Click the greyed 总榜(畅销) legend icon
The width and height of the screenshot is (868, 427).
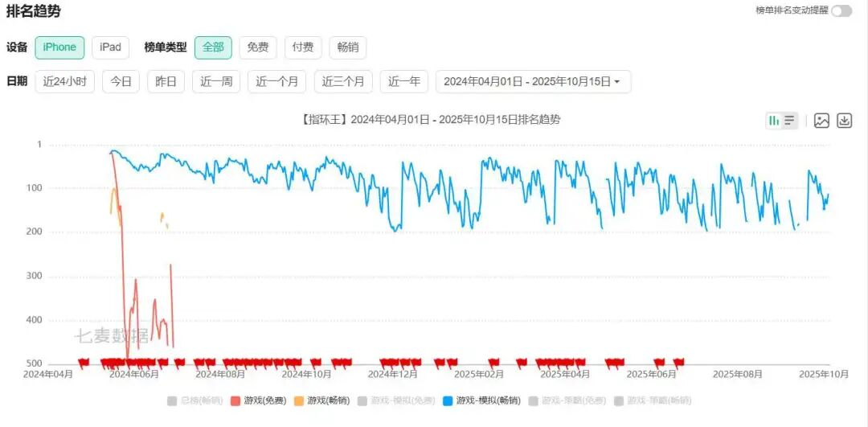click(172, 400)
